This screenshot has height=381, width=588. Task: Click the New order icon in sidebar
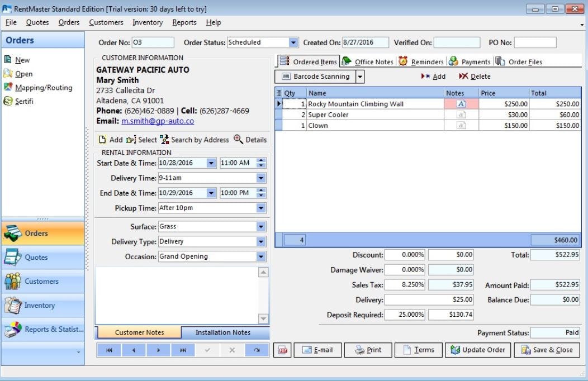pyautogui.click(x=8, y=60)
